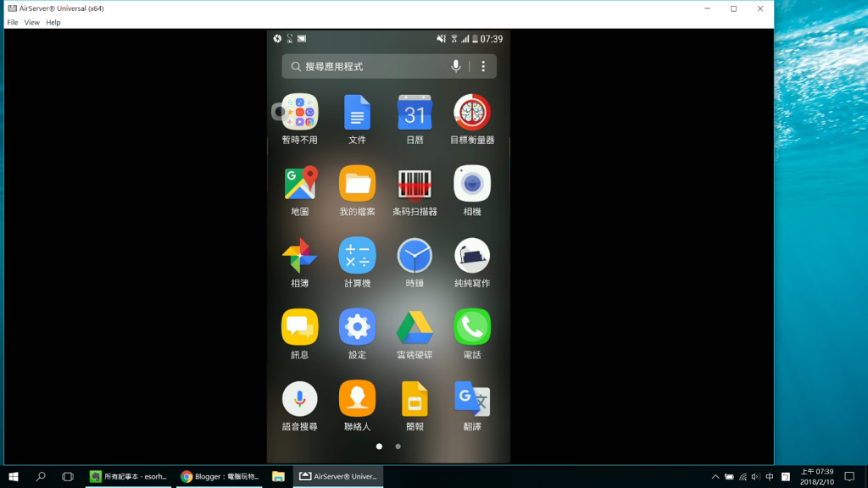This screenshot has height=488, width=868.
Task: Select AirServer Universal taskbar button
Action: [x=337, y=476]
